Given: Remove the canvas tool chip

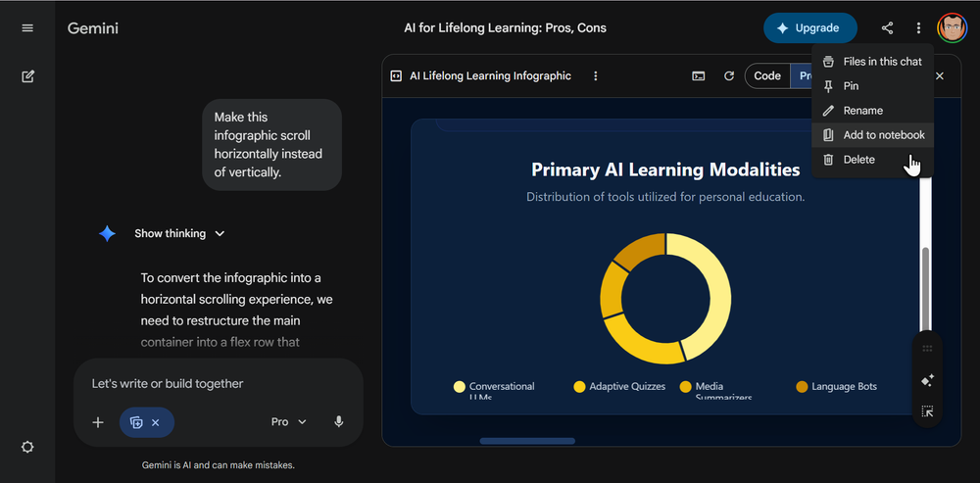Looking at the screenshot, I should point(156,423).
